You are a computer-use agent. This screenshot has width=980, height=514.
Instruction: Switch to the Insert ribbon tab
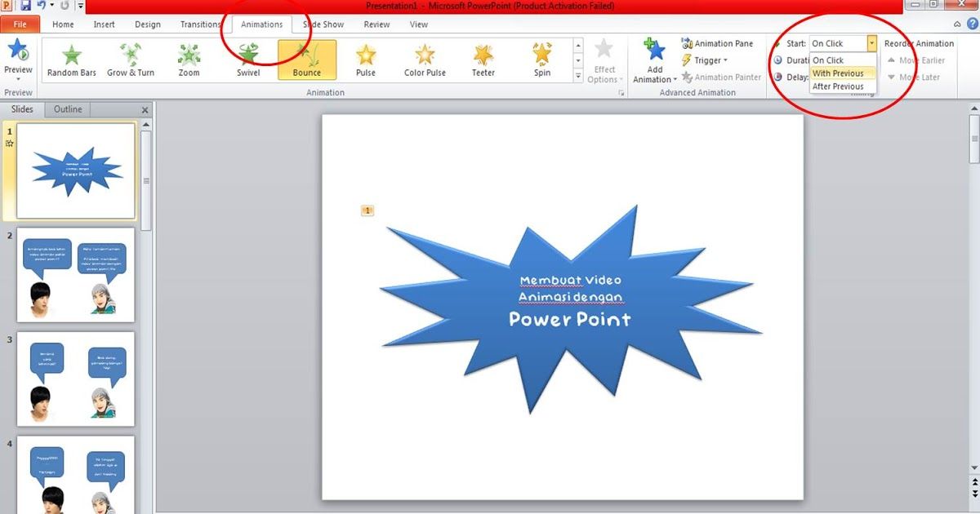click(x=104, y=24)
